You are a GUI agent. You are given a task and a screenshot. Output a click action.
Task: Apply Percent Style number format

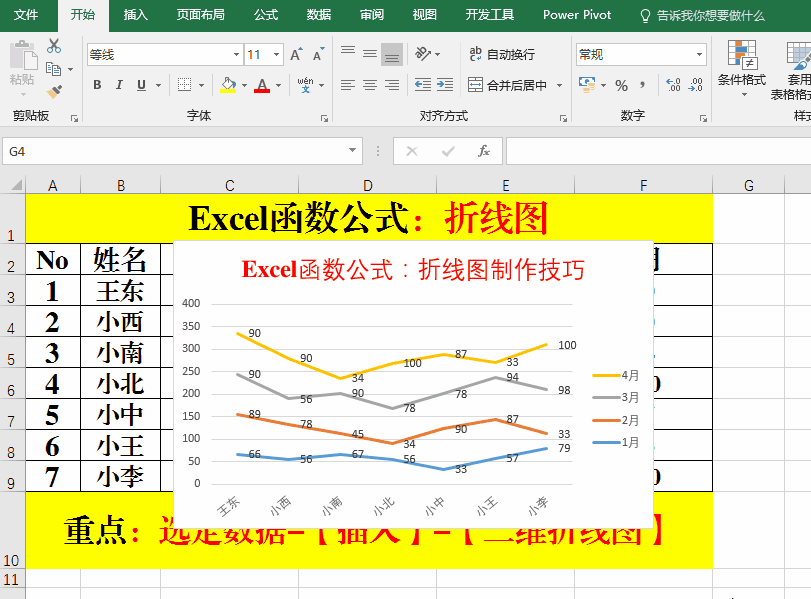coord(622,85)
